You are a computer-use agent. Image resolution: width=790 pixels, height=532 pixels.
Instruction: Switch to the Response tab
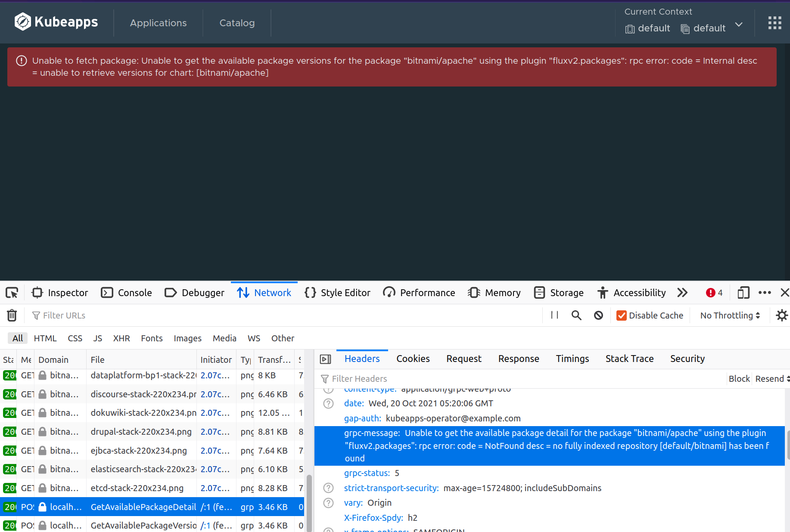(519, 359)
